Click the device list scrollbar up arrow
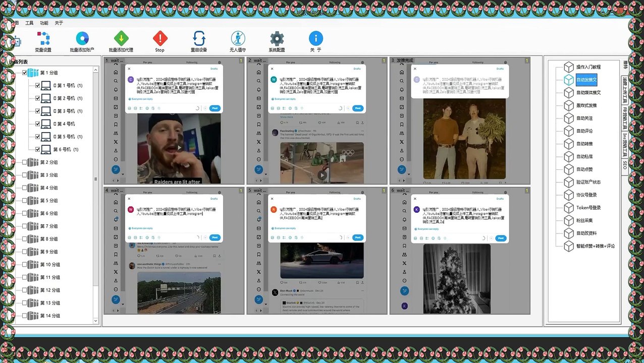644x363 pixels. point(96,69)
